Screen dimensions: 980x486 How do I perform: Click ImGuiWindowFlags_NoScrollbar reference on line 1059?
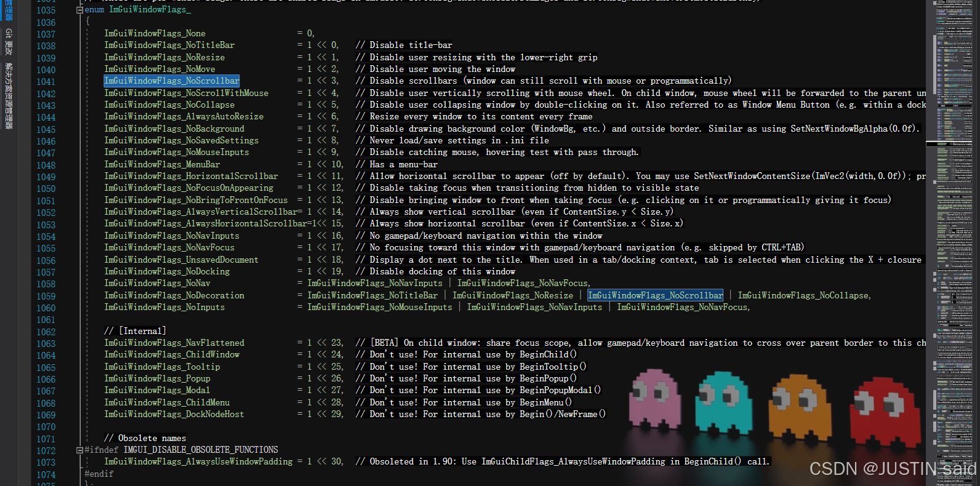coord(655,295)
